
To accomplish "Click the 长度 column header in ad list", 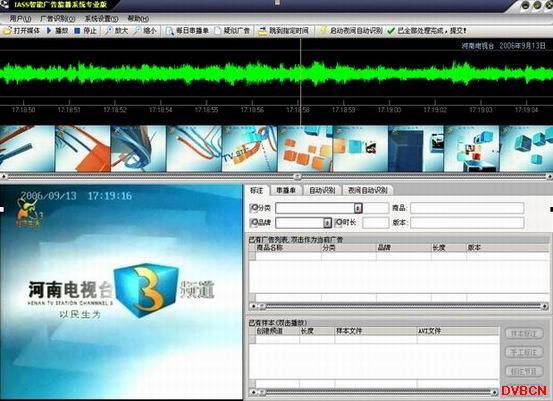I will coord(449,248).
